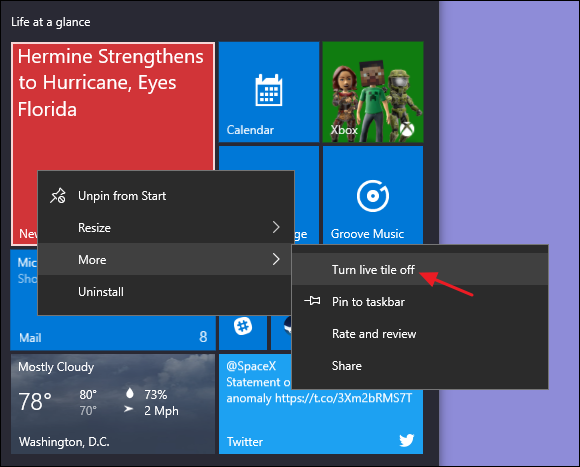Click the Xbox logo on Xbox tile
580x467 pixels.
pyautogui.click(x=407, y=129)
